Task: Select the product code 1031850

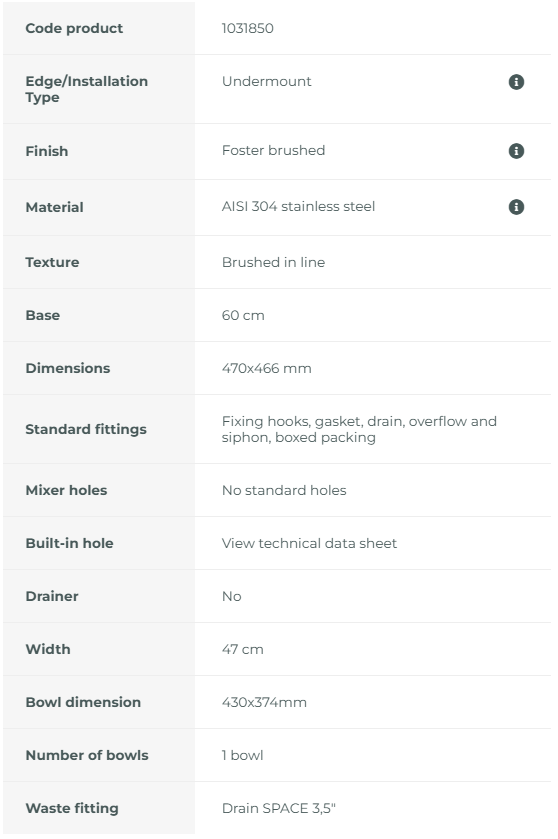Action: pos(247,28)
